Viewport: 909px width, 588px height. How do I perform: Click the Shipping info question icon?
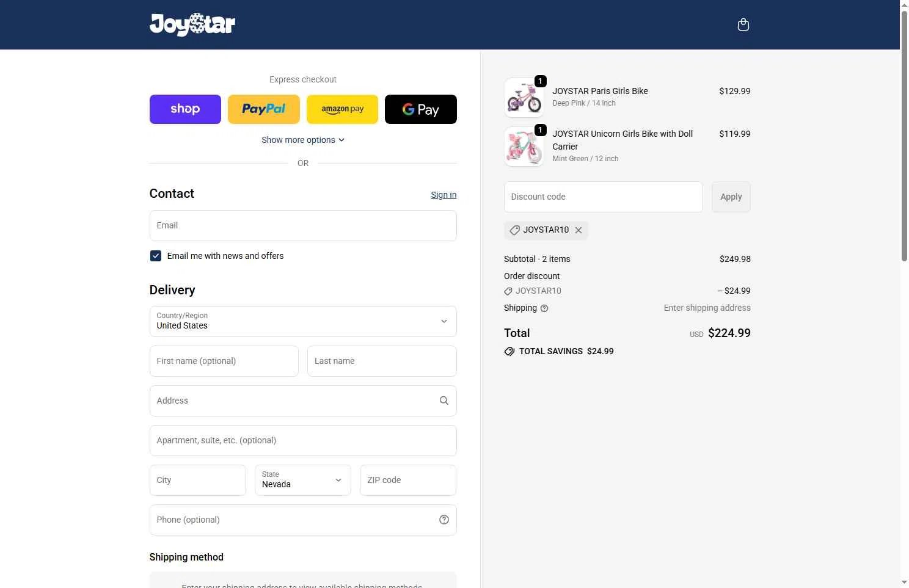(x=544, y=308)
